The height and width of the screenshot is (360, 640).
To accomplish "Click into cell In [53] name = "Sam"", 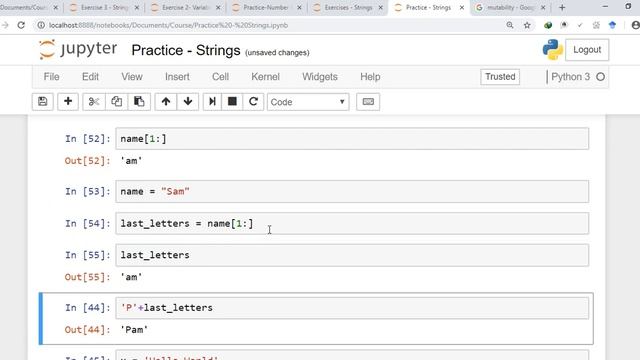I will pos(352,191).
